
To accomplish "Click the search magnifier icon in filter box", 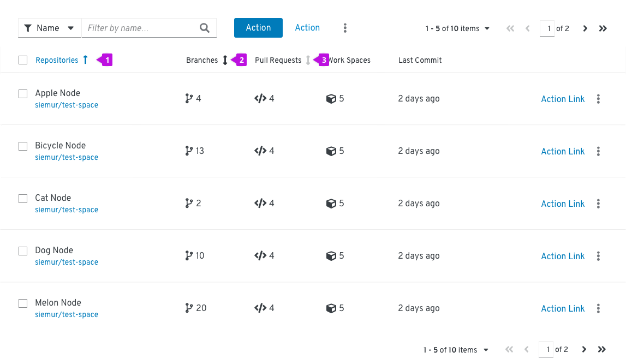I will 205,28.
